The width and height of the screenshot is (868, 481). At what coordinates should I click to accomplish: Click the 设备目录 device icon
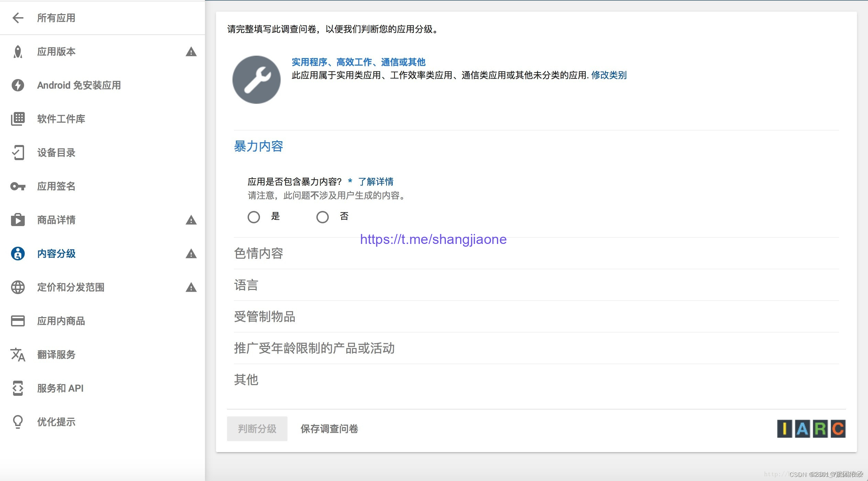18,153
